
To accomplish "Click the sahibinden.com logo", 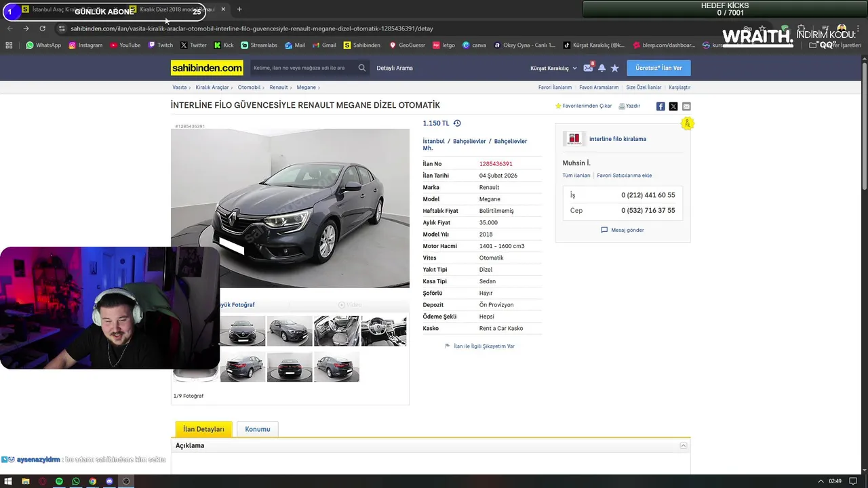I will click(x=207, y=68).
